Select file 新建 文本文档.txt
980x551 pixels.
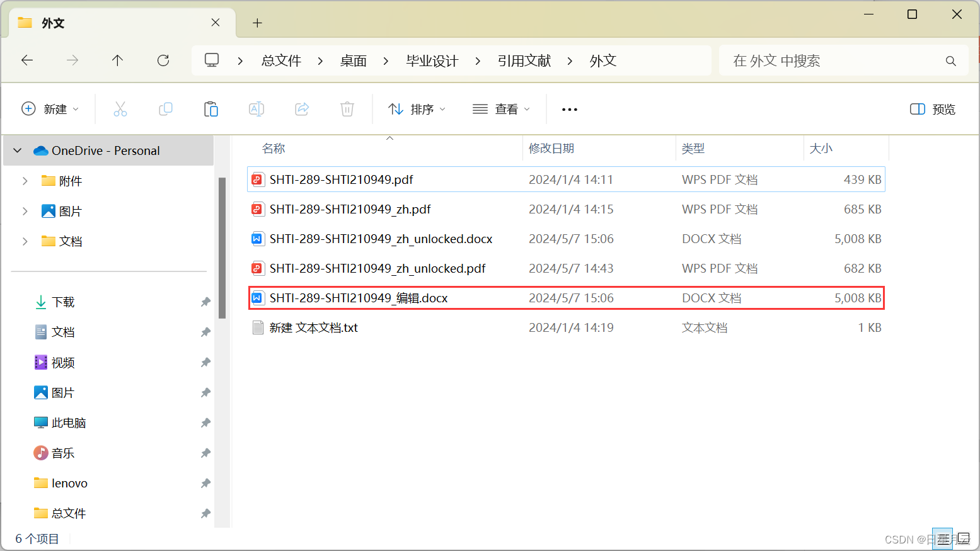pos(567,327)
